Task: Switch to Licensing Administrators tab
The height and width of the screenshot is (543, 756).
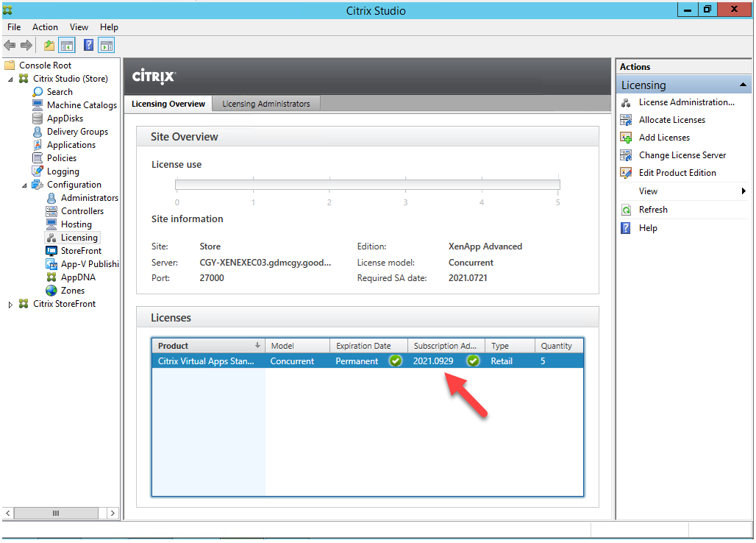Action: (265, 104)
